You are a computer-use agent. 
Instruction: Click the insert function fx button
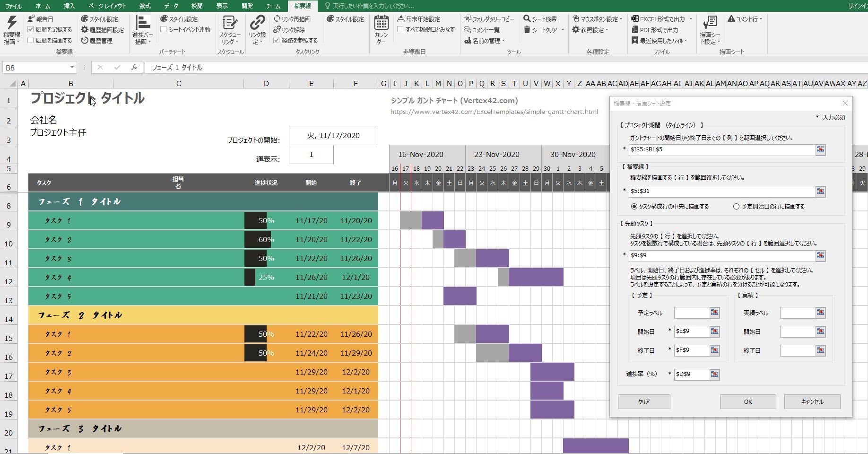(134, 68)
